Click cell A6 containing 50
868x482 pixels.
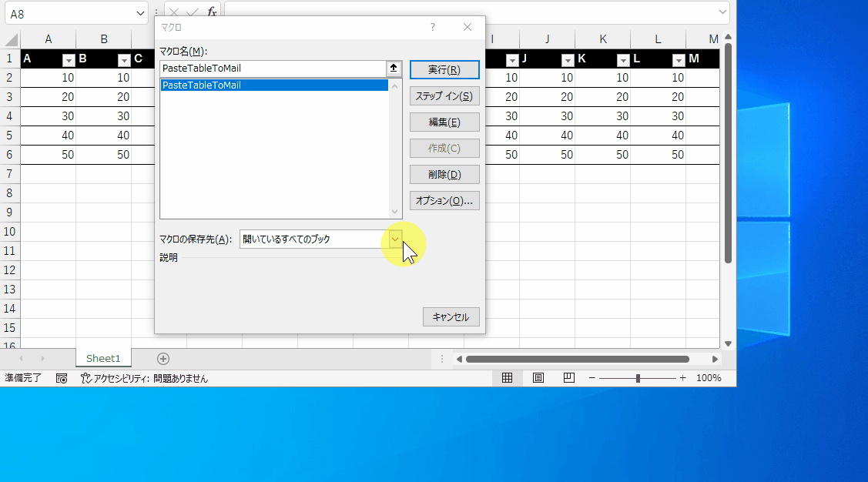click(49, 155)
